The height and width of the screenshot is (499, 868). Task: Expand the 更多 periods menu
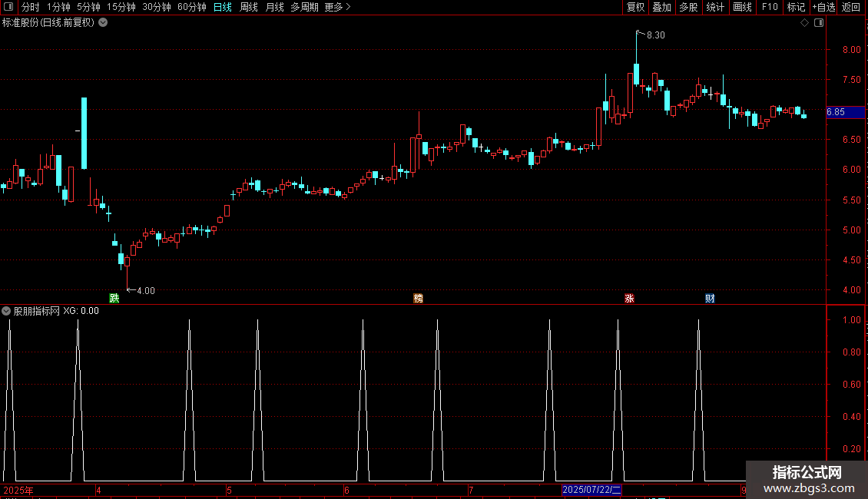pyautogui.click(x=338, y=7)
